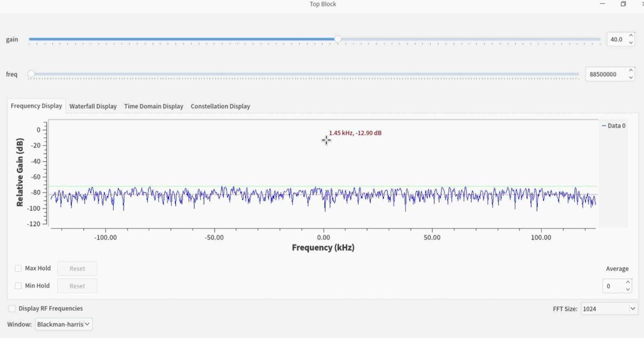This screenshot has width=644, height=338.
Task: Decrease freq with spinbox down arrow
Action: coord(631,78)
